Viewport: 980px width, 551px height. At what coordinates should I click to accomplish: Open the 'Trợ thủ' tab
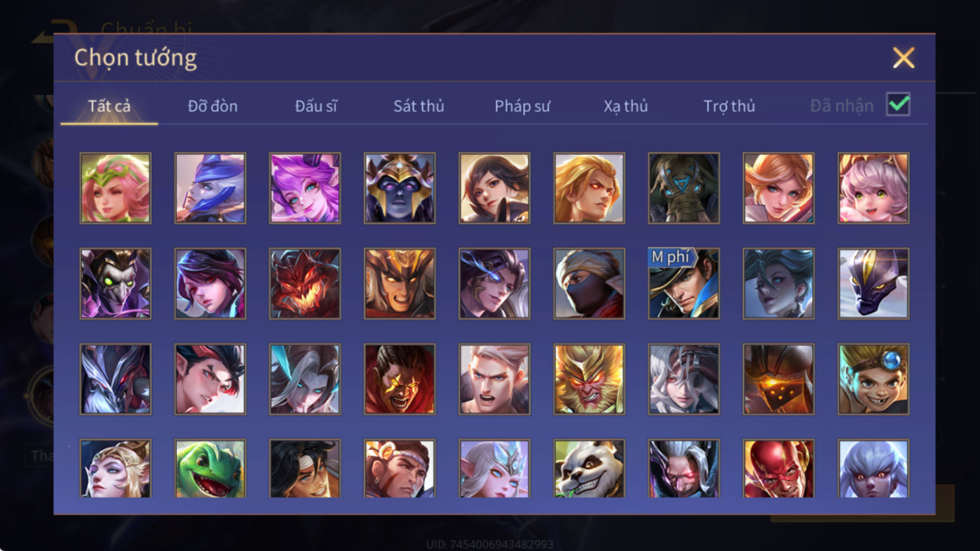729,106
